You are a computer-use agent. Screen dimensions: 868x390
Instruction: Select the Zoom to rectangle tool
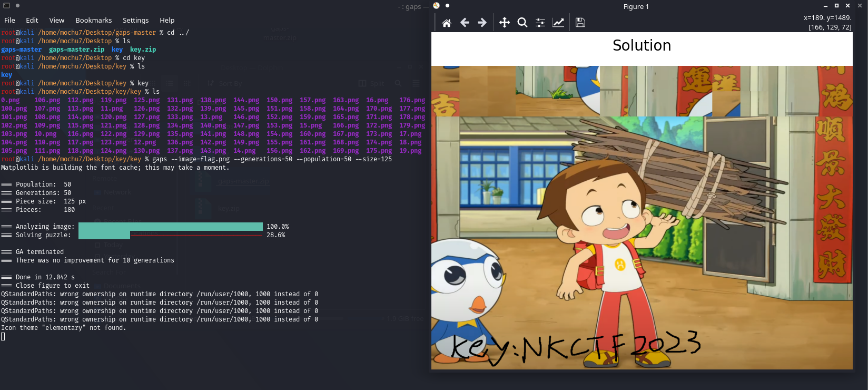coord(522,23)
